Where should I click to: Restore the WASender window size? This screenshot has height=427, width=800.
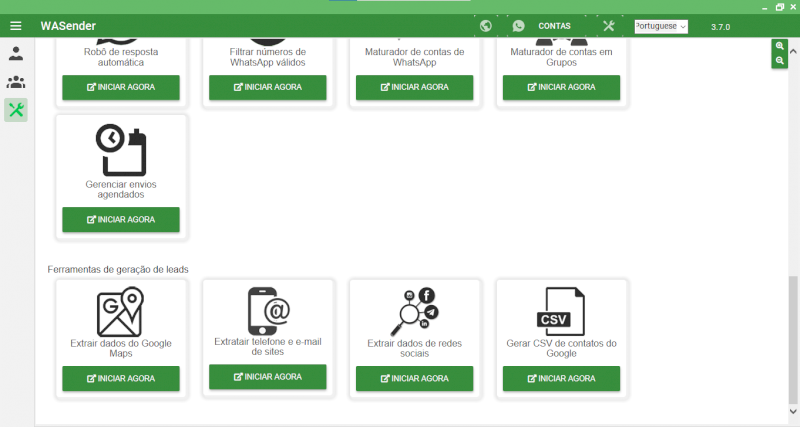(x=780, y=7)
